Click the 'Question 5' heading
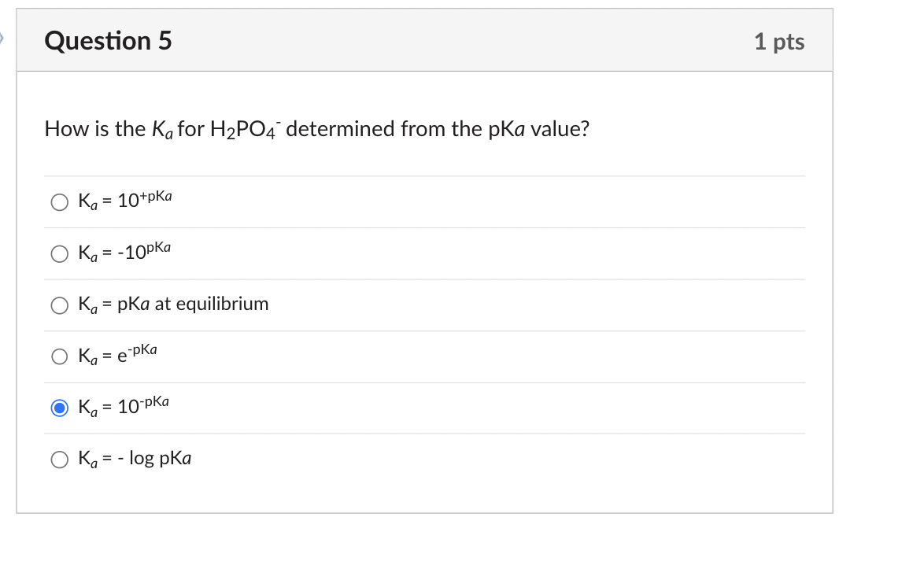Screen dimensions: 924x565 [x=108, y=41]
